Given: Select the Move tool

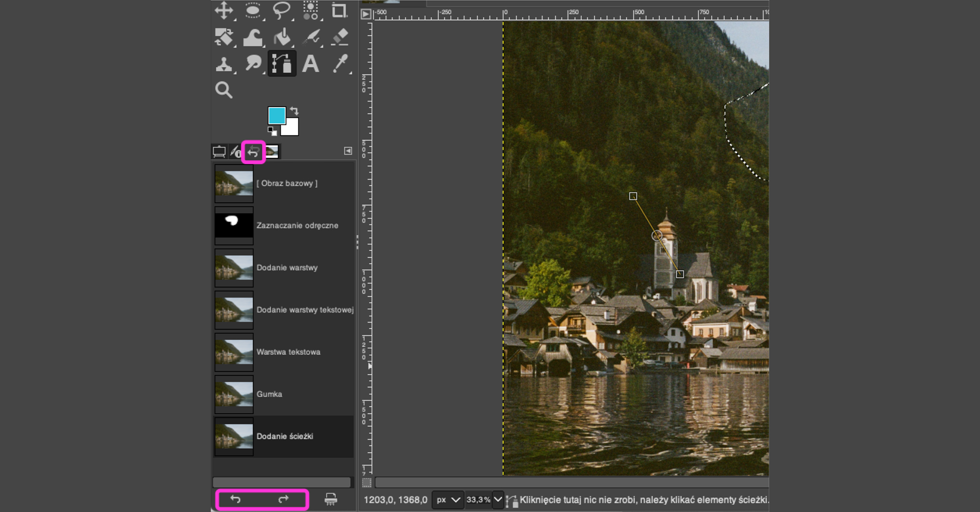Looking at the screenshot, I should click(224, 10).
